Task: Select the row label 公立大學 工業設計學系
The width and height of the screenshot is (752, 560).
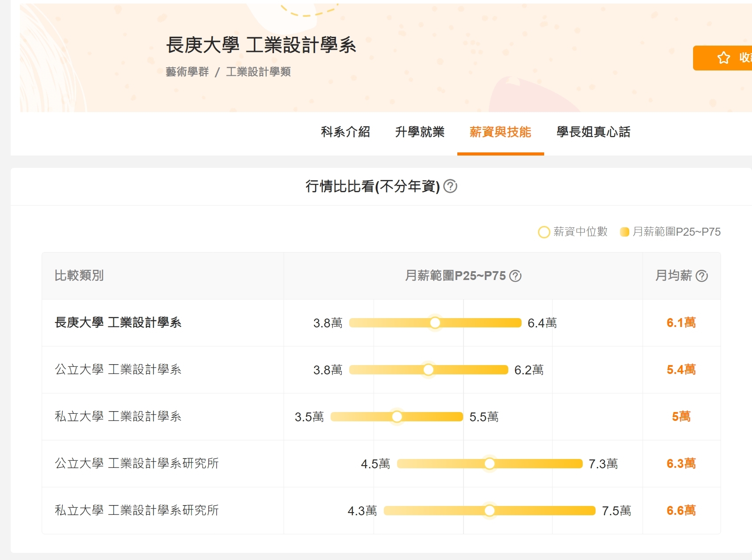Action: click(118, 369)
